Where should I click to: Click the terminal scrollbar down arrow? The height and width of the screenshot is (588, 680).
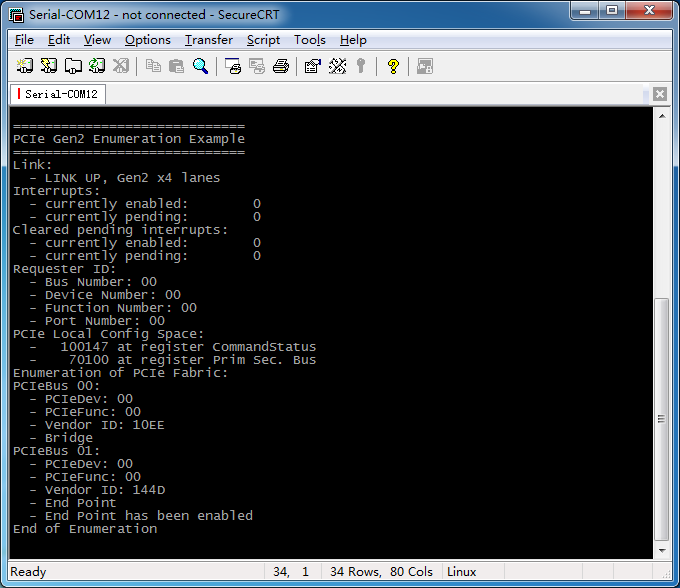click(x=662, y=551)
